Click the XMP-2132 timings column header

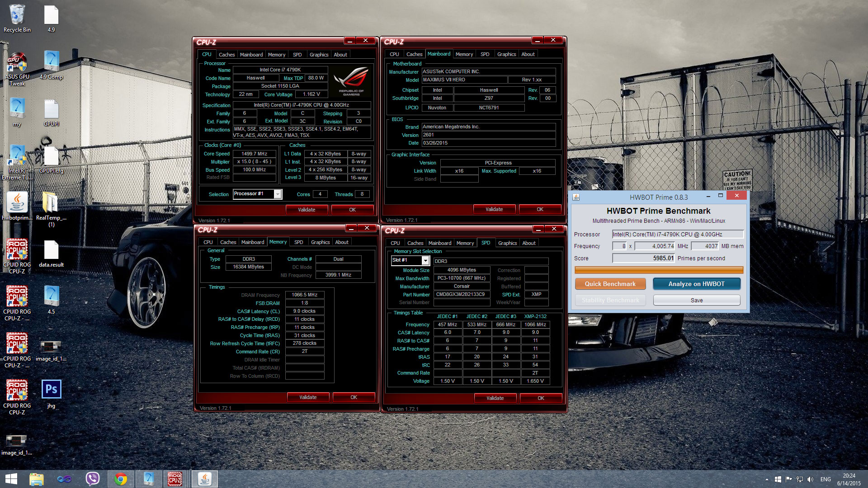tap(535, 316)
